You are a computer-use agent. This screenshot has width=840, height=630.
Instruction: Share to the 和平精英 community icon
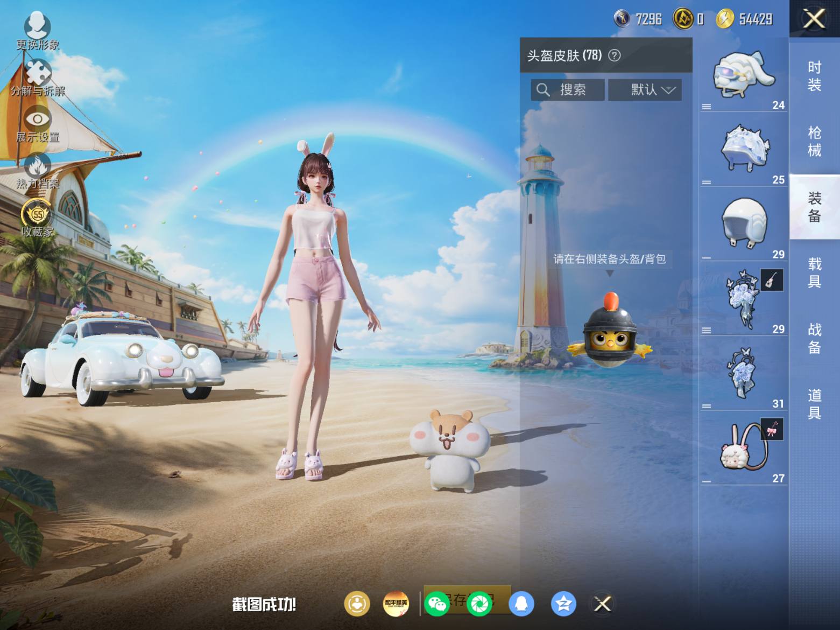396,604
